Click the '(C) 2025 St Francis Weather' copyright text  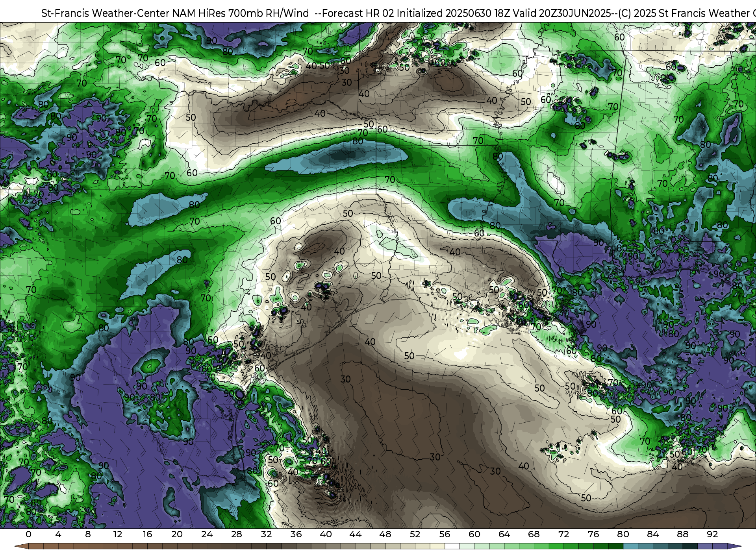point(684,13)
